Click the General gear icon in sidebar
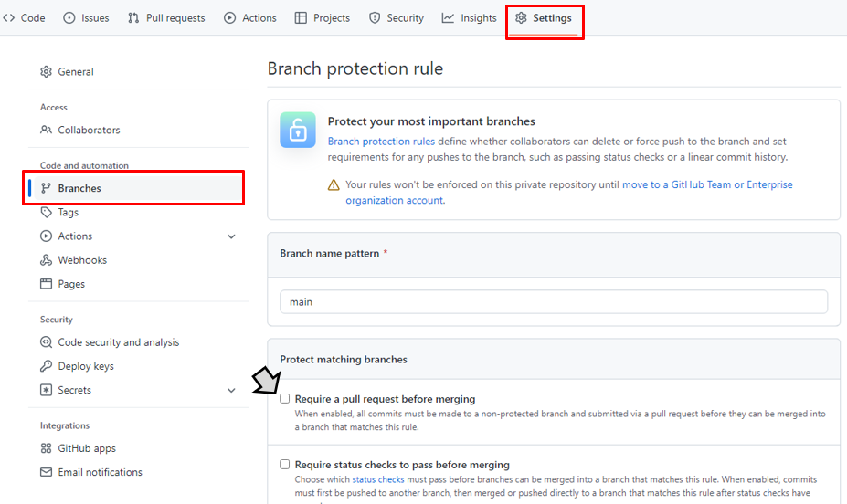Screen dimensions: 847x504 click(x=46, y=71)
